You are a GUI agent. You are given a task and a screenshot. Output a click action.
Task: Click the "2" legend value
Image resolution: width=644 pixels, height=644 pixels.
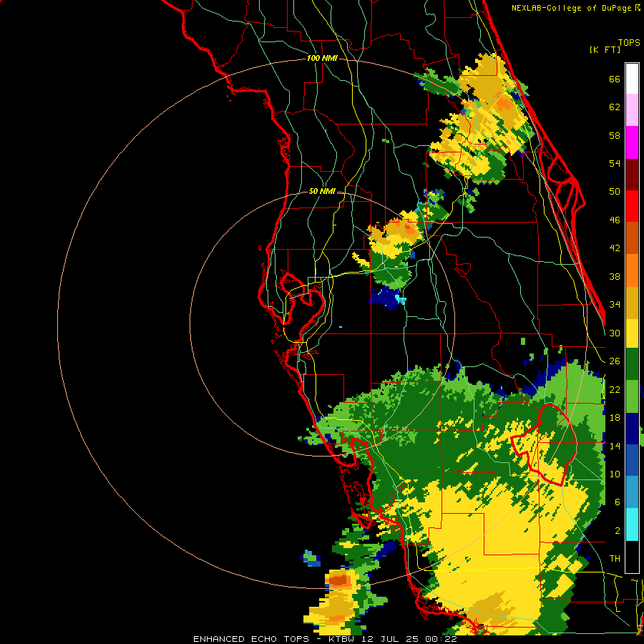coord(618,531)
